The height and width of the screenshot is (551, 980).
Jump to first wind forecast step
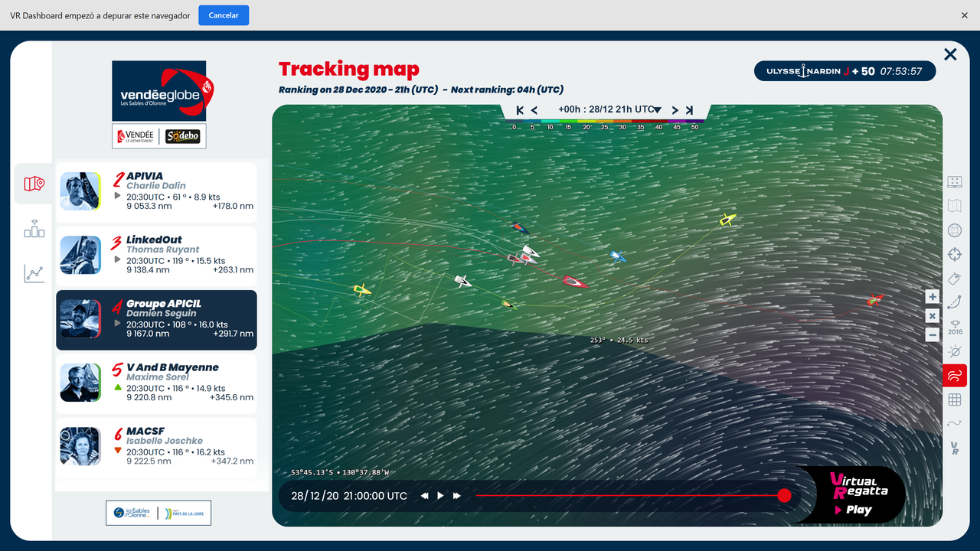[x=520, y=110]
